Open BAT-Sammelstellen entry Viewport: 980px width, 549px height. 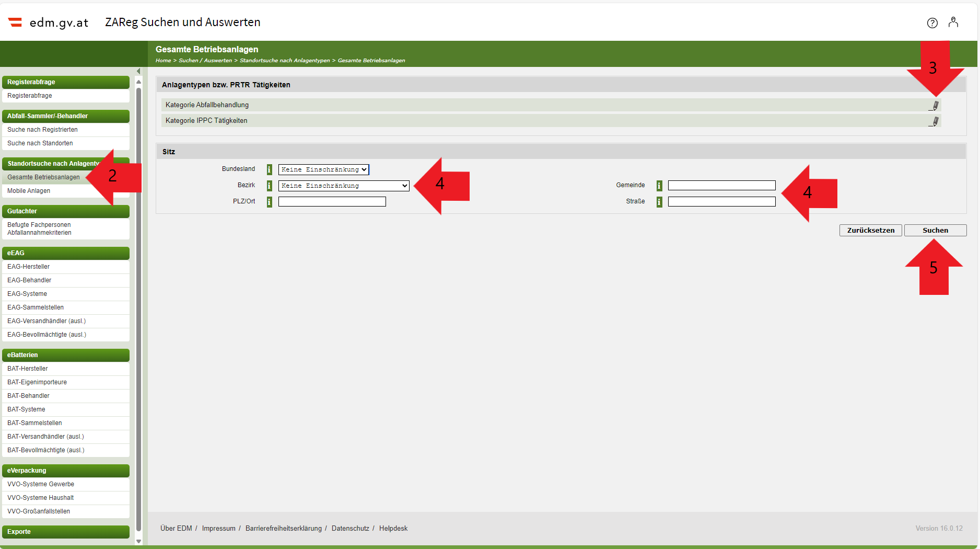[66, 423]
